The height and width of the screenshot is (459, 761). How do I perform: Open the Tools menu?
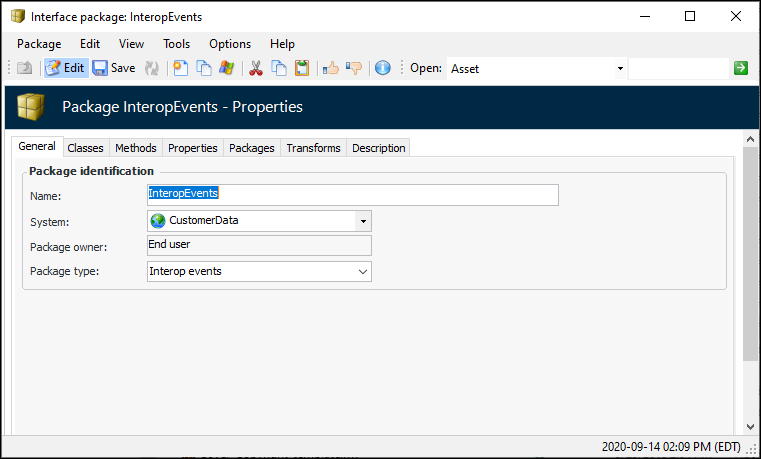click(x=177, y=44)
